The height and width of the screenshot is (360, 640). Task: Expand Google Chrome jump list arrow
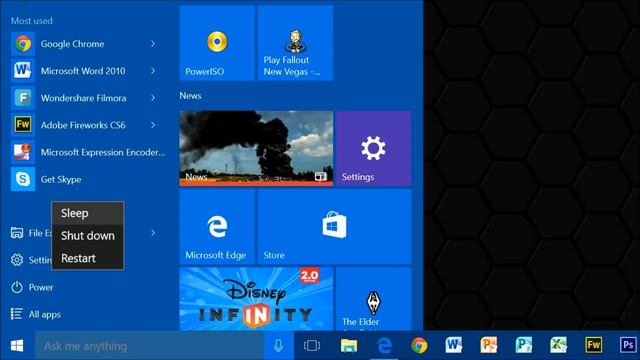click(153, 44)
